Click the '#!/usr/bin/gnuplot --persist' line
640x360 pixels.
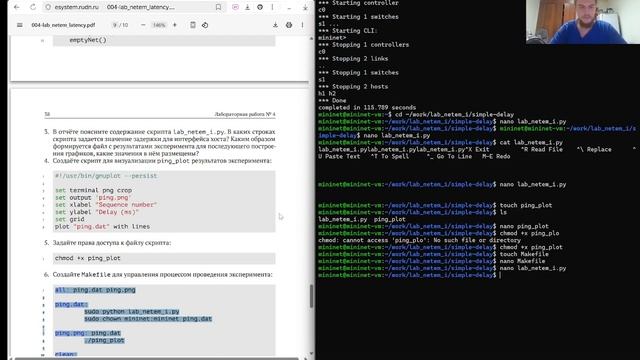[x=106, y=176]
